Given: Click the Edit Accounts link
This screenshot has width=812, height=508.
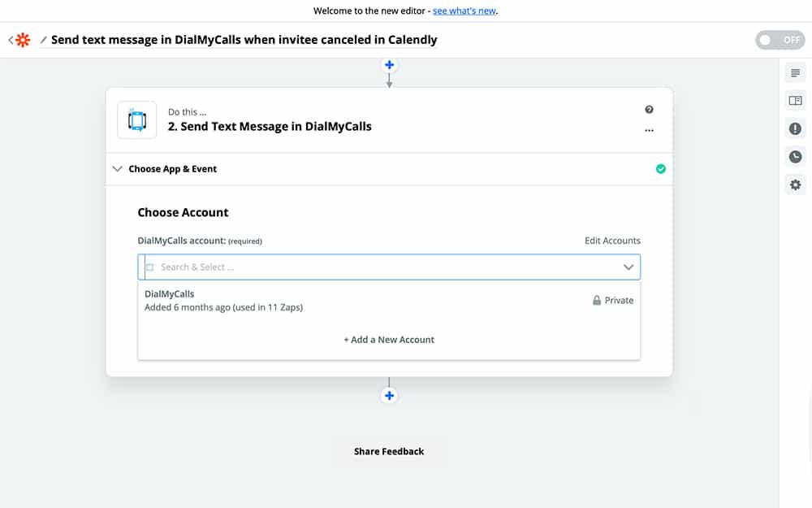Looking at the screenshot, I should (612, 241).
